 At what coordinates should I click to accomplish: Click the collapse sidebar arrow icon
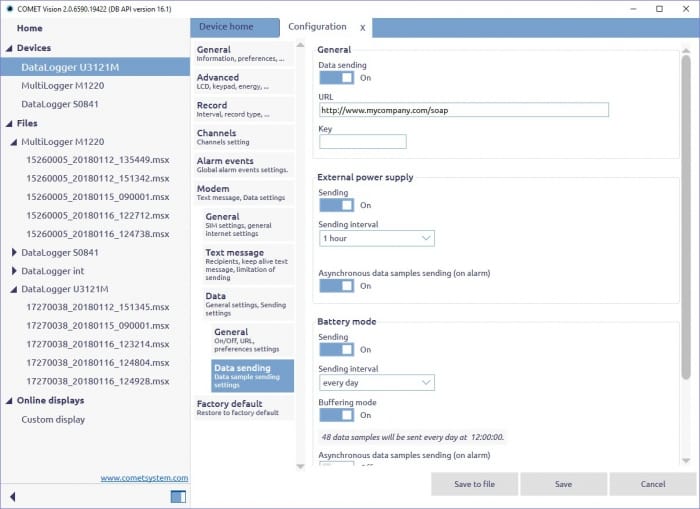point(13,496)
